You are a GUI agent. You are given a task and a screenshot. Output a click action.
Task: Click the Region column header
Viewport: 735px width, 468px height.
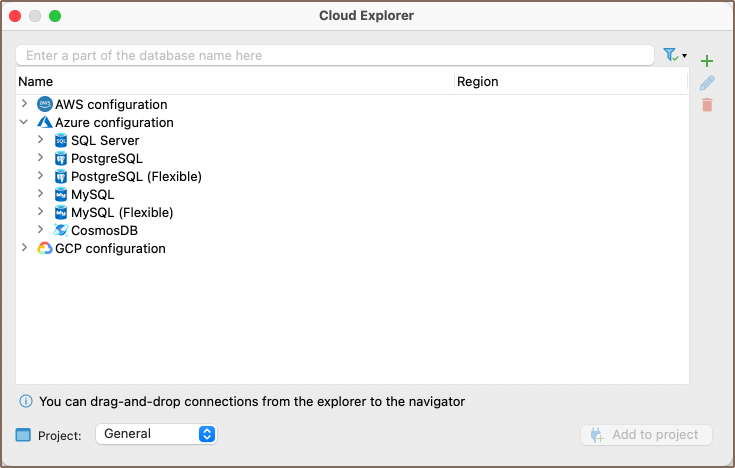[477, 82]
